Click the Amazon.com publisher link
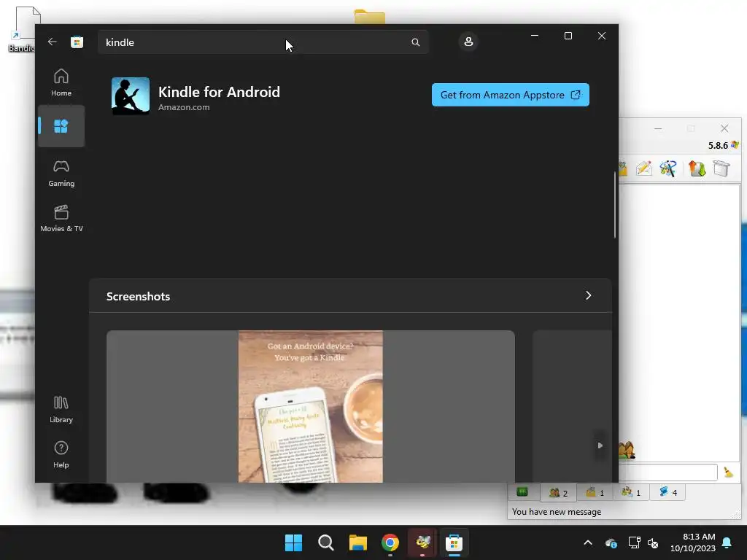Screen dimensions: 747x560 (x=184, y=108)
